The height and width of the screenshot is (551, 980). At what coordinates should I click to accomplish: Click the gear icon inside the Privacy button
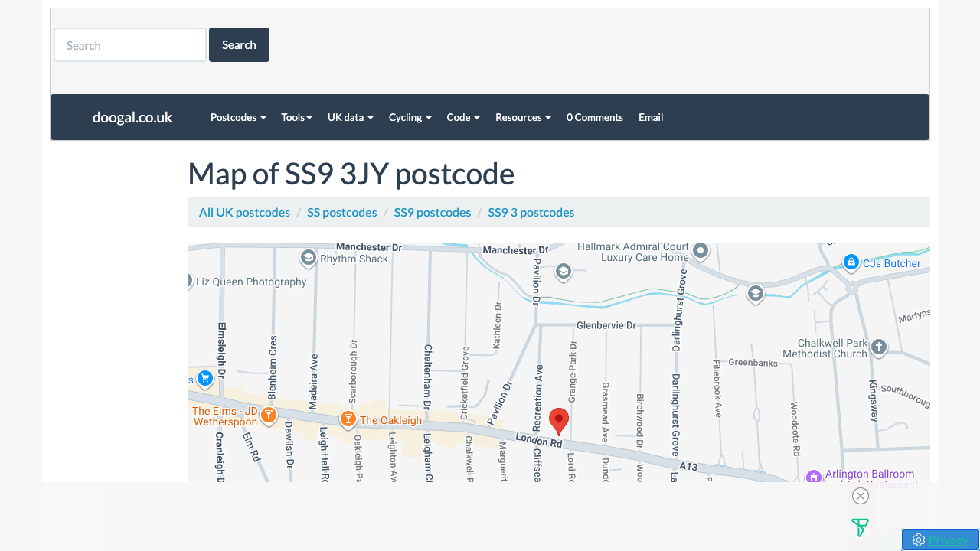click(x=918, y=540)
